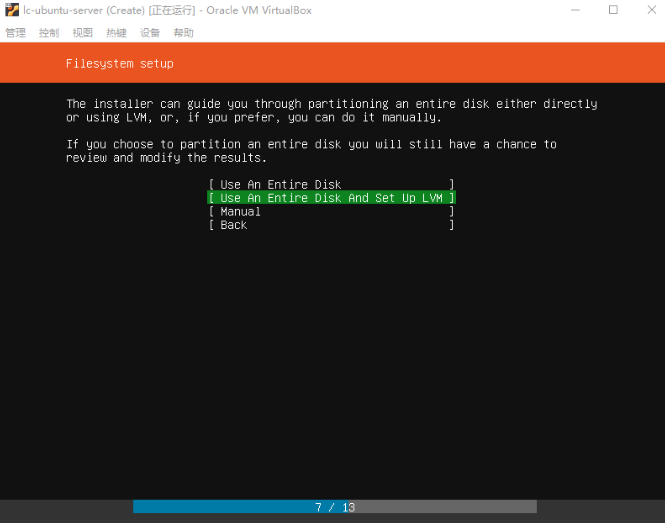Click the paragraph starting 'The installer can guide'
The height and width of the screenshot is (523, 665).
coord(332,110)
